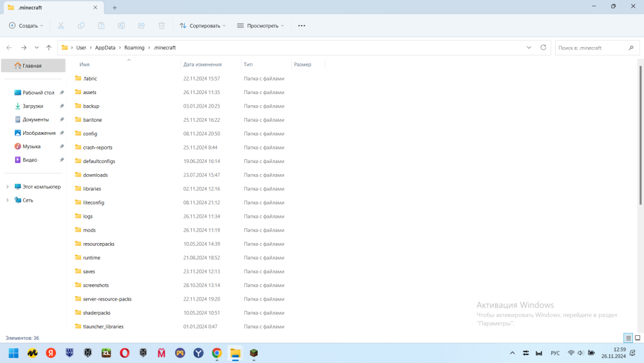This screenshot has width=644, height=363.
Task: Refresh the current folder view
Action: [x=543, y=48]
